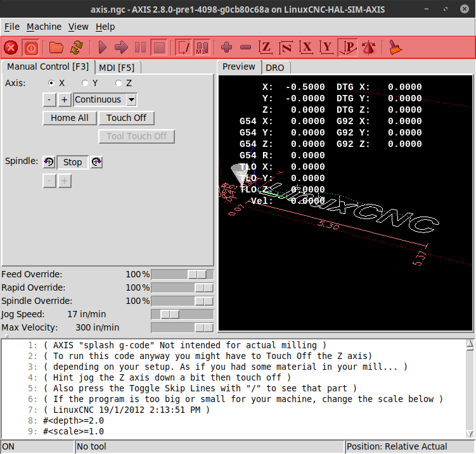476x454 pixels.
Task: Zoom out minus icon
Action: (x=245, y=47)
